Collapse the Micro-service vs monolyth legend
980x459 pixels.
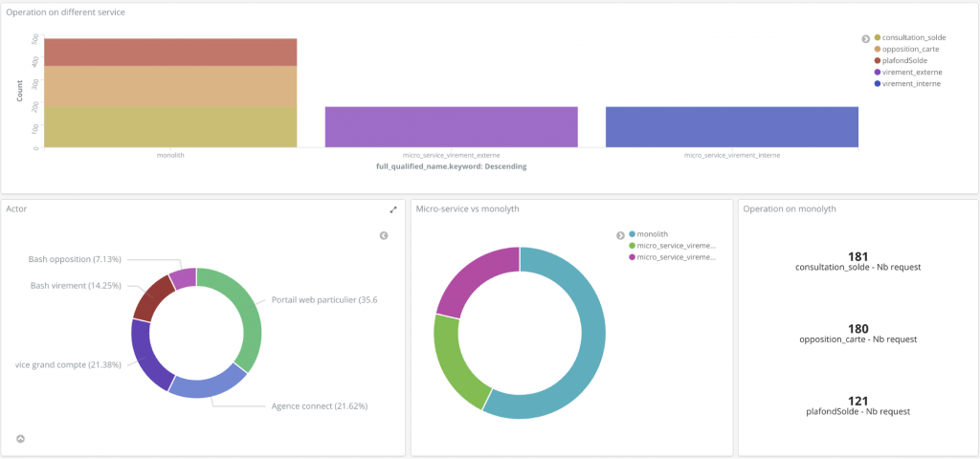[x=620, y=234]
